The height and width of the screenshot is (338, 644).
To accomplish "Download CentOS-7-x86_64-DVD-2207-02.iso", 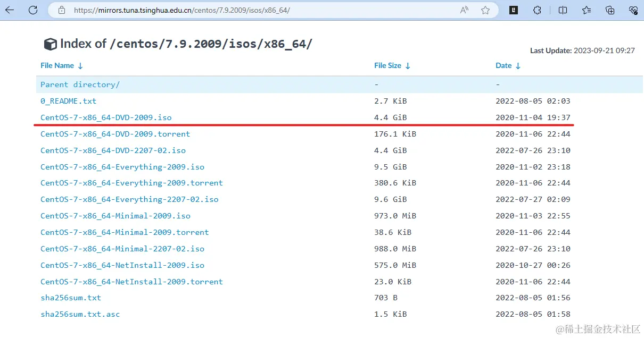I will click(113, 150).
